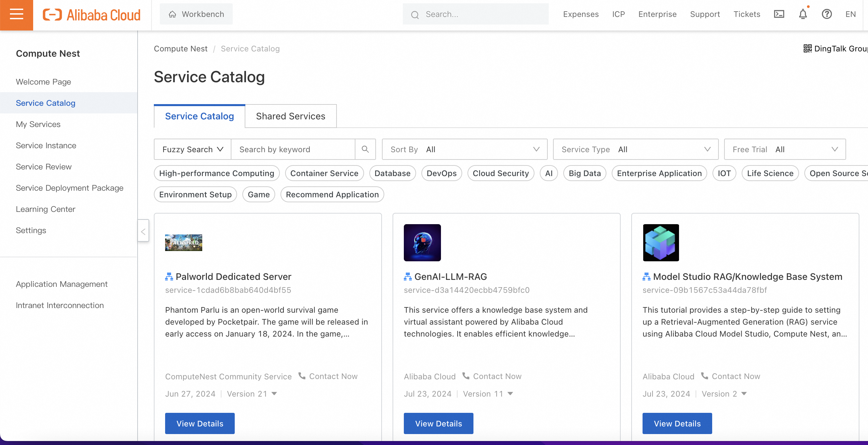This screenshot has width=868, height=445.
Task: Filter by Recommend Application tag
Action: tap(332, 194)
